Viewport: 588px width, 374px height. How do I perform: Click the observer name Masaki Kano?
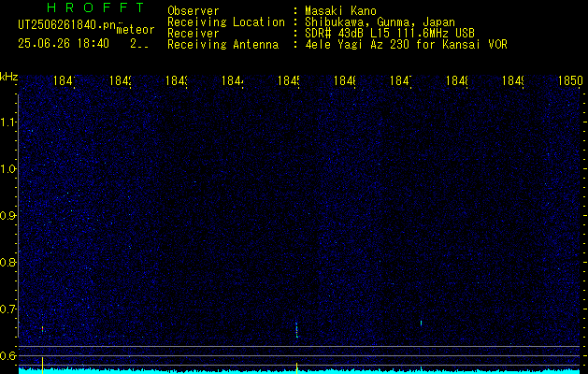(x=340, y=11)
